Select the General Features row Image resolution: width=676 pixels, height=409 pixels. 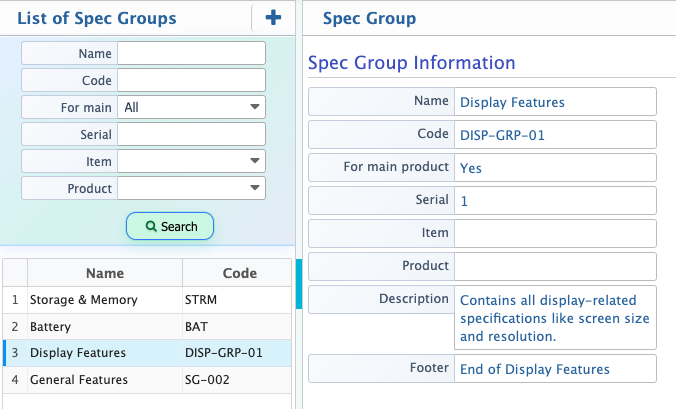click(147, 380)
